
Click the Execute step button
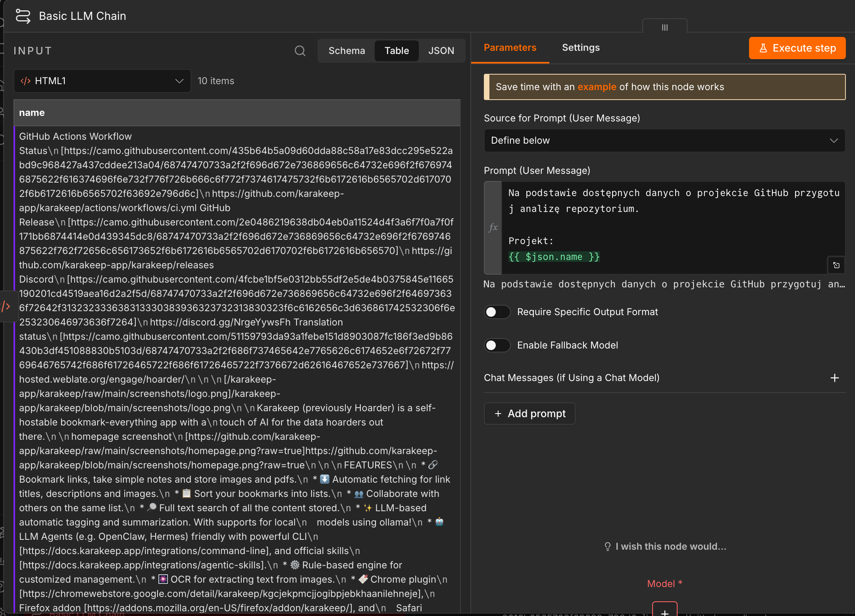coord(797,48)
